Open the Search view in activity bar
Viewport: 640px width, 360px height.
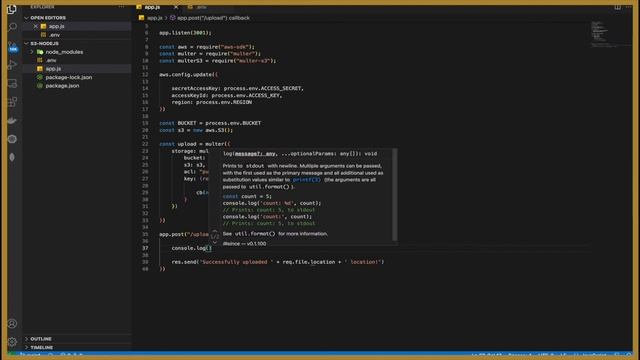[12, 27]
